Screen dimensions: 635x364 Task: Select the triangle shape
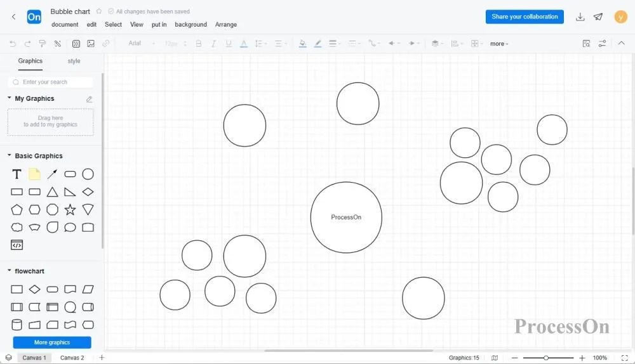52,192
